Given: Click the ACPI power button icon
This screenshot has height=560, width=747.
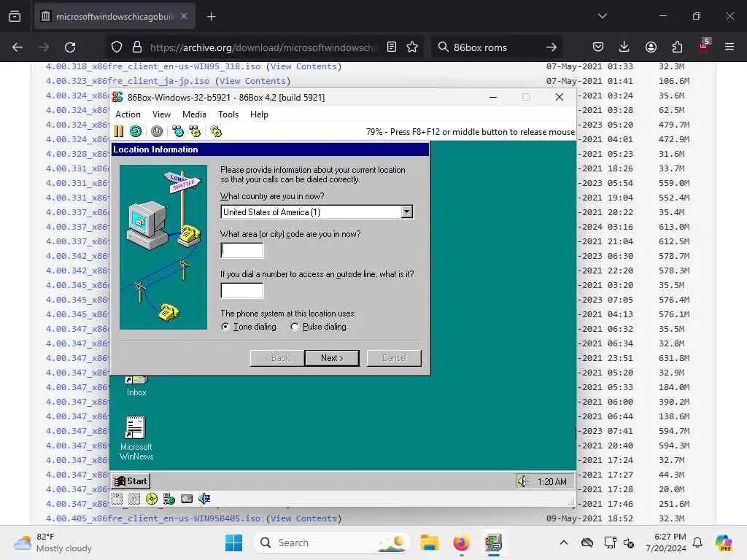Looking at the screenshot, I should tap(157, 131).
